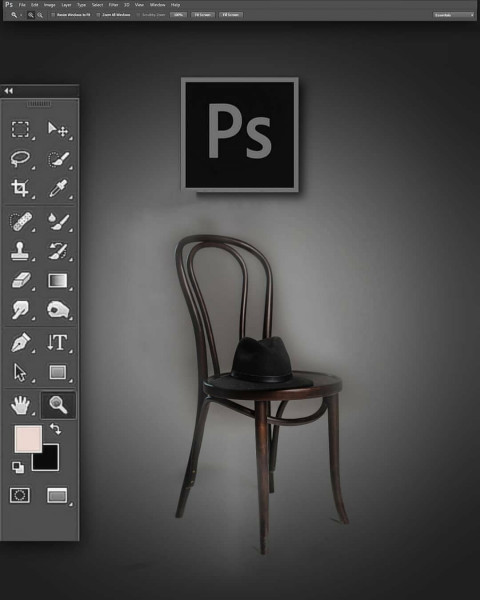
Task: Open the Edit menu
Action: [x=34, y=5]
